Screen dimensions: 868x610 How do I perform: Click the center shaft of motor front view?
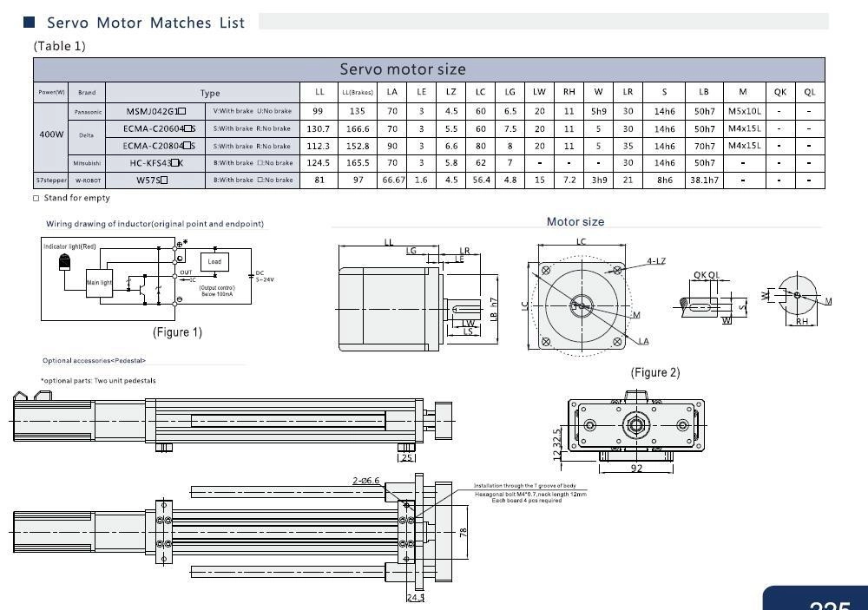pyautogui.click(x=582, y=305)
